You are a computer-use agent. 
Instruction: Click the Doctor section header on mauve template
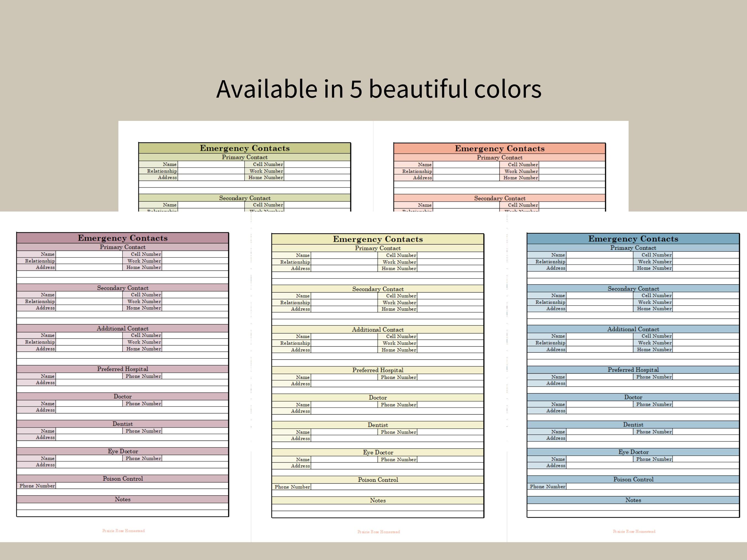coord(123,397)
